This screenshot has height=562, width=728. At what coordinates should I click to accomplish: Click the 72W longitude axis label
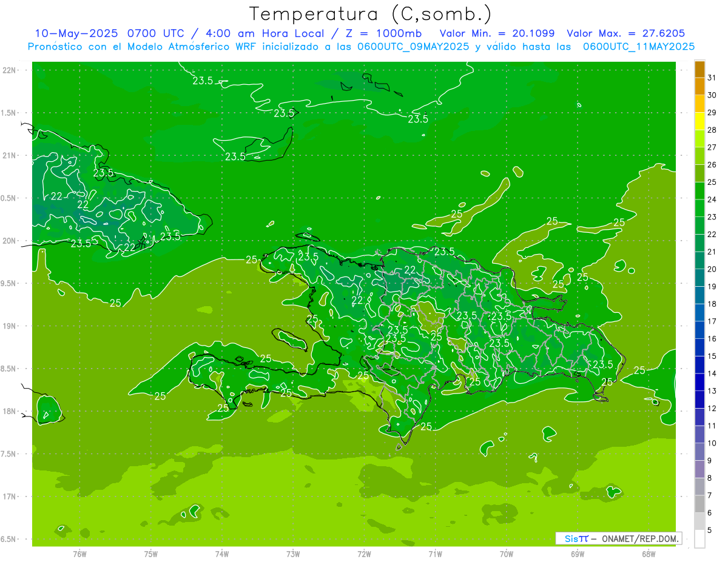[x=364, y=554]
